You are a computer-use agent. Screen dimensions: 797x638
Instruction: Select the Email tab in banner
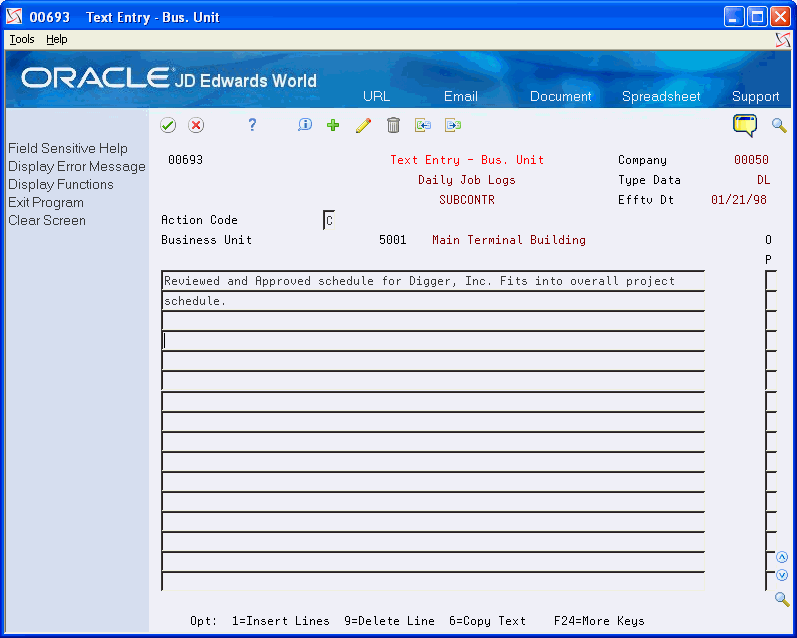[461, 96]
